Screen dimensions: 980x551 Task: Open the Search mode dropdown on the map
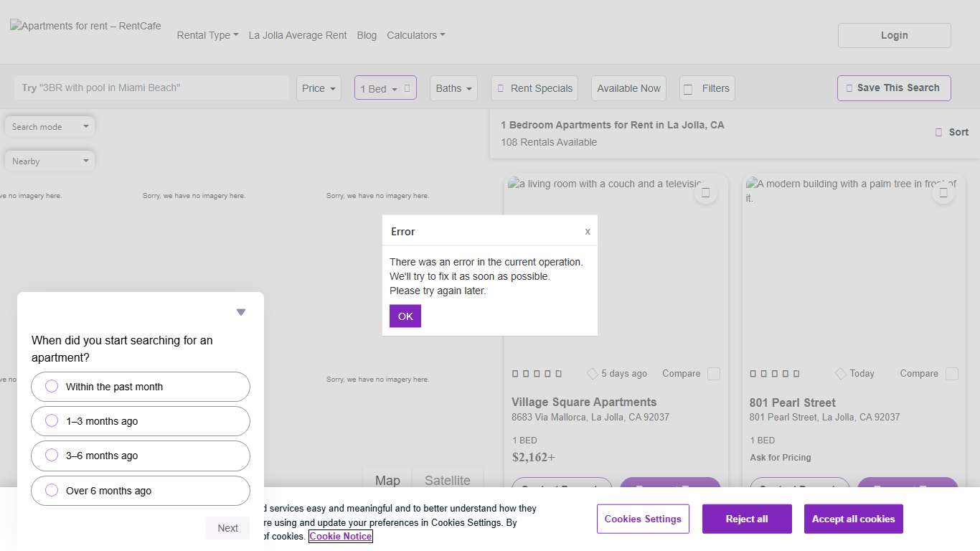(x=50, y=127)
